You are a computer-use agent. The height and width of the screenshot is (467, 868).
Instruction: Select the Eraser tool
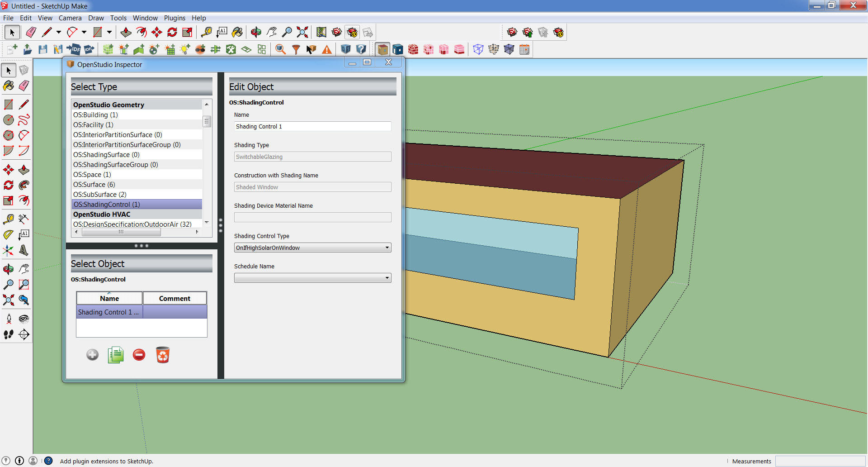(x=31, y=32)
